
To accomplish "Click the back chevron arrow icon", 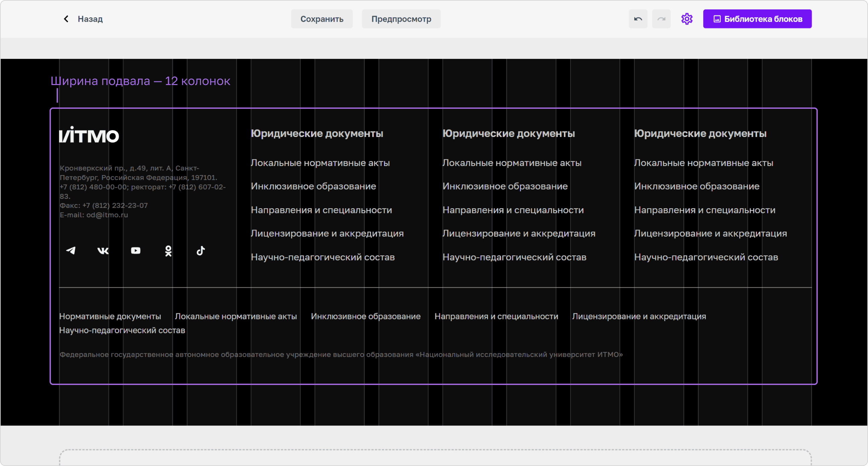I will (66, 19).
